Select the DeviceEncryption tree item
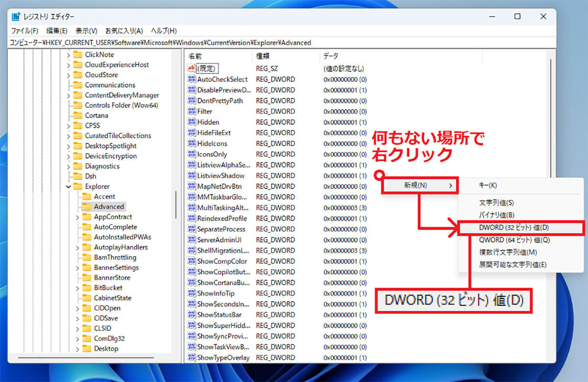588x382 pixels. coord(111,156)
